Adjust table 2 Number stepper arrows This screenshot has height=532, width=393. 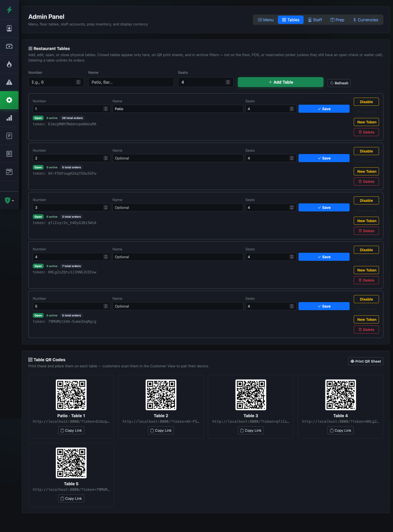coord(106,158)
